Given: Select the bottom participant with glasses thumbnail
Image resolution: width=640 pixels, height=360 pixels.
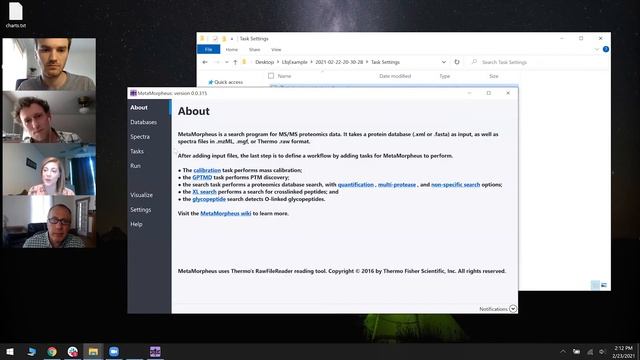Looking at the screenshot, I should point(49,222).
